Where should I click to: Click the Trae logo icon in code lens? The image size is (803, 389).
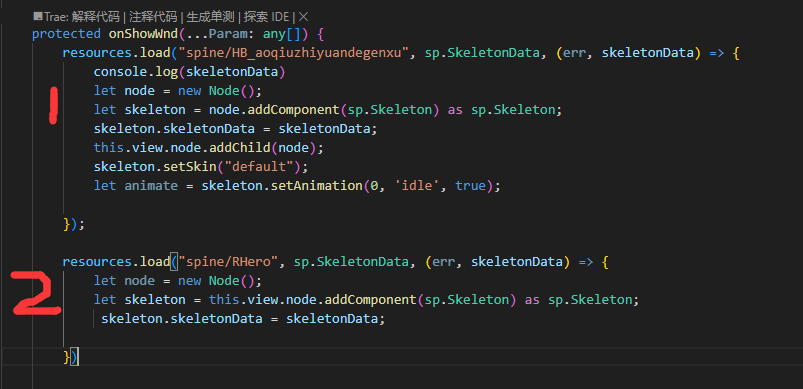37,16
